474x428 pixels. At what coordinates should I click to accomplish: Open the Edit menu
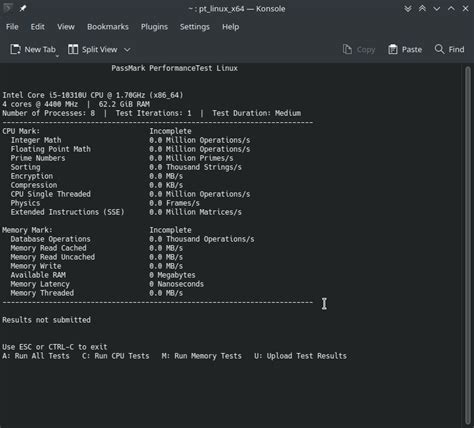[x=38, y=27]
